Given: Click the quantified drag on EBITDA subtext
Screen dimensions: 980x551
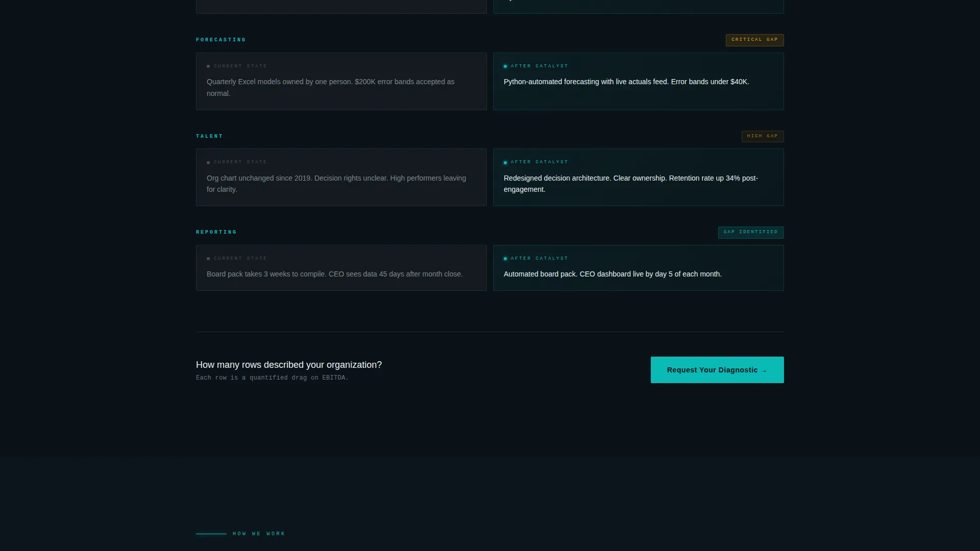Looking at the screenshot, I should tap(272, 378).
